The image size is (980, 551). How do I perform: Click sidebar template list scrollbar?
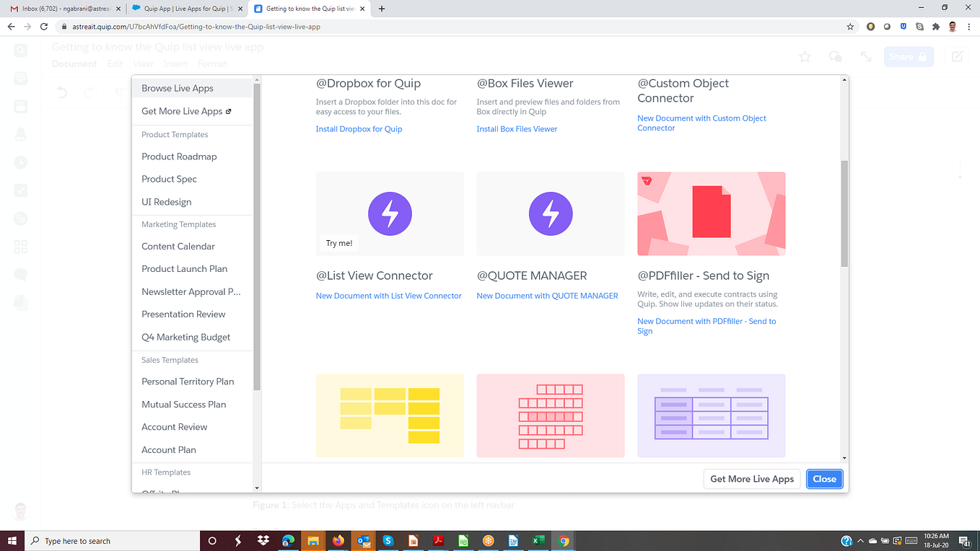[x=257, y=237]
